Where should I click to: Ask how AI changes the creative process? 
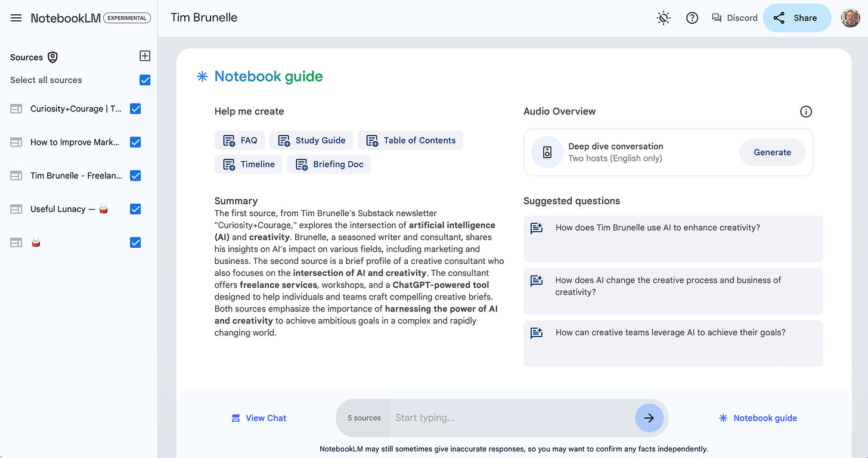click(x=673, y=291)
